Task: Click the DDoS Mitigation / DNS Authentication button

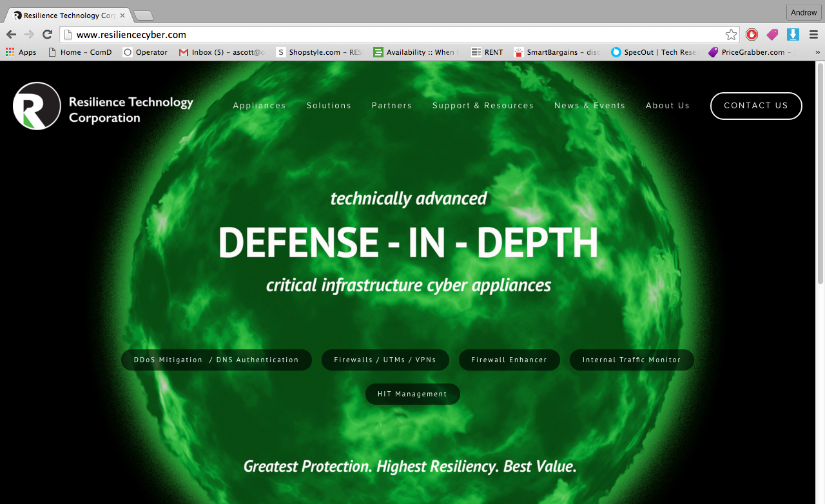Action: coord(217,360)
